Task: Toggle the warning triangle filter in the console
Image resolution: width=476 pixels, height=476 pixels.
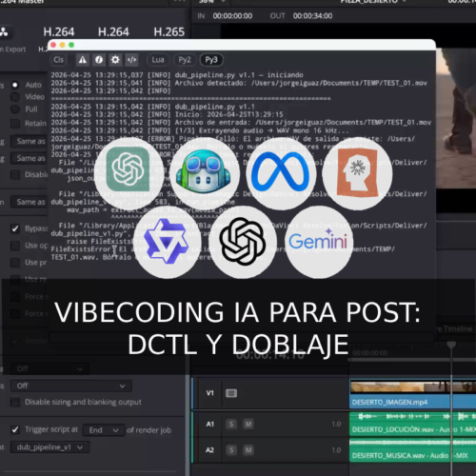Action: pyautogui.click(x=83, y=60)
